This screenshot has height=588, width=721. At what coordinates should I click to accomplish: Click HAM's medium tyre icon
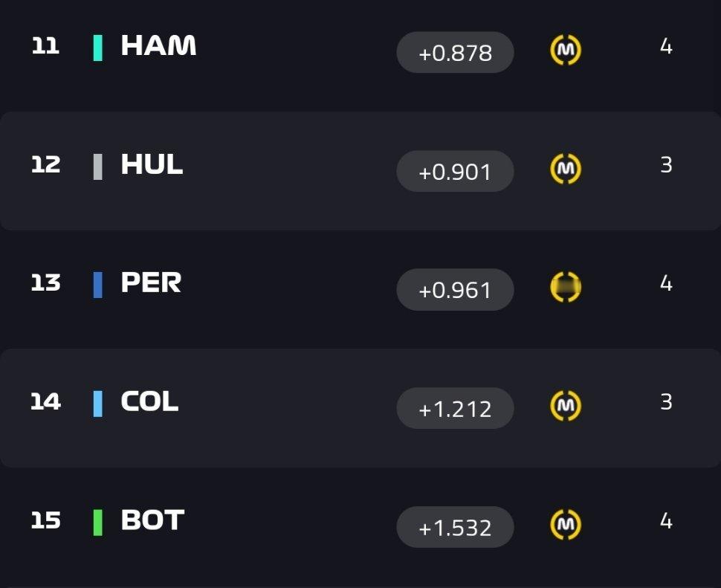[x=566, y=50]
